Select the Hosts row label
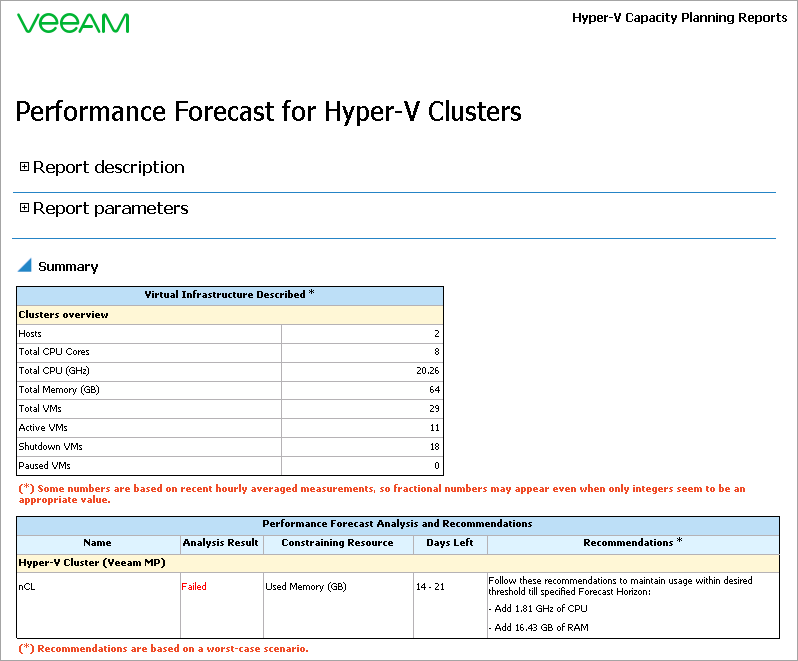Image resolution: width=798 pixels, height=661 pixels. click(x=30, y=334)
